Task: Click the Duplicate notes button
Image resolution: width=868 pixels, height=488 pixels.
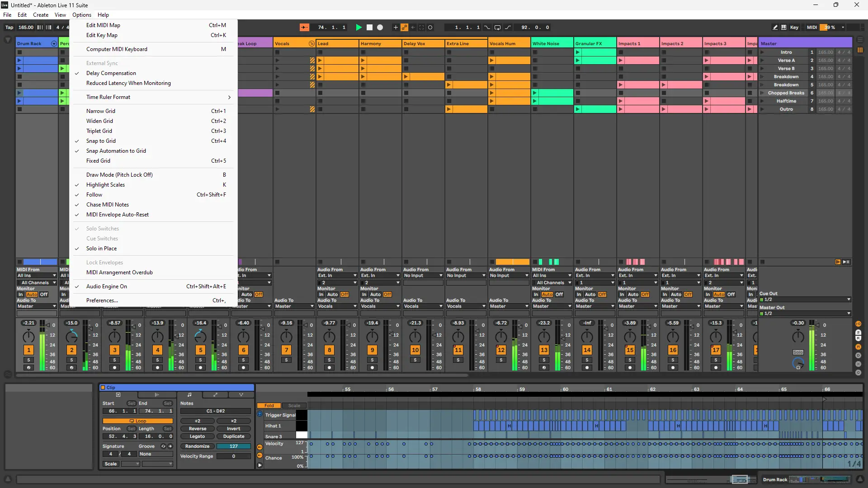Action: tap(234, 436)
